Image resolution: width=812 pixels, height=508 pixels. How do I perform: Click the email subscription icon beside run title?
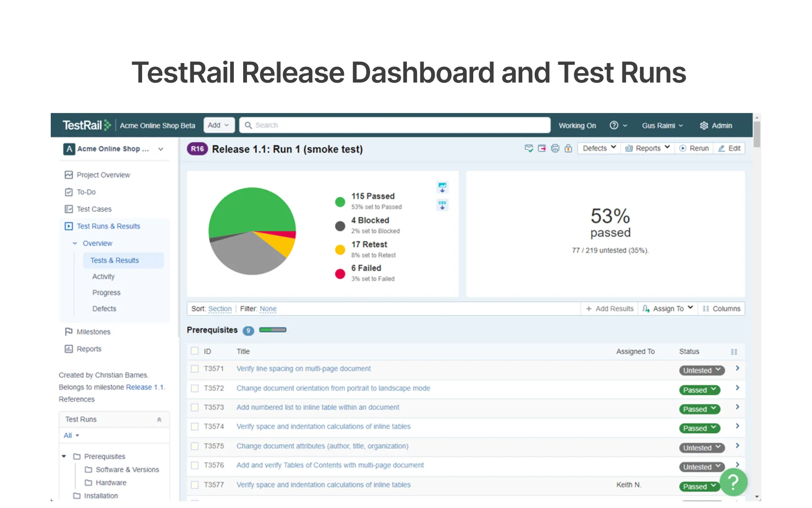click(x=529, y=148)
